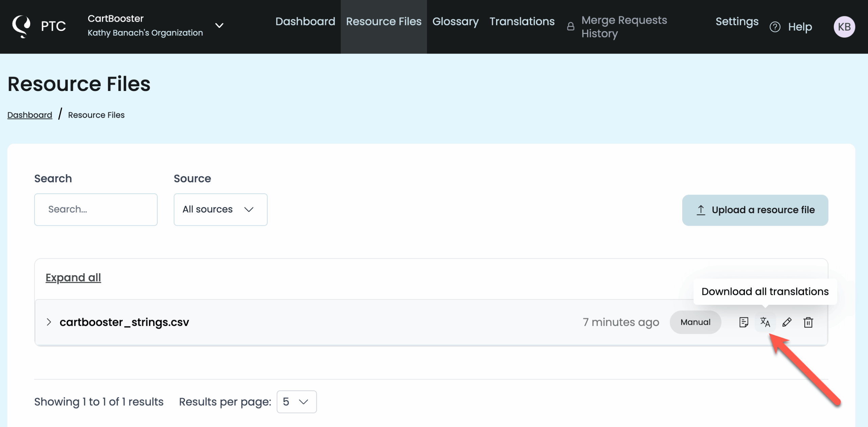This screenshot has width=868, height=427.
Task: Click into the Search input field
Action: pyautogui.click(x=96, y=209)
